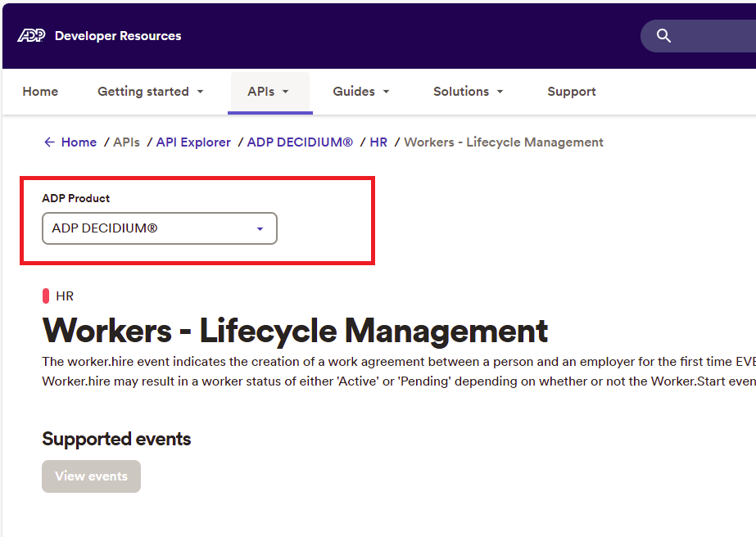Click the APIs breadcrumb text
Screen dimensions: 756x537
point(126,142)
